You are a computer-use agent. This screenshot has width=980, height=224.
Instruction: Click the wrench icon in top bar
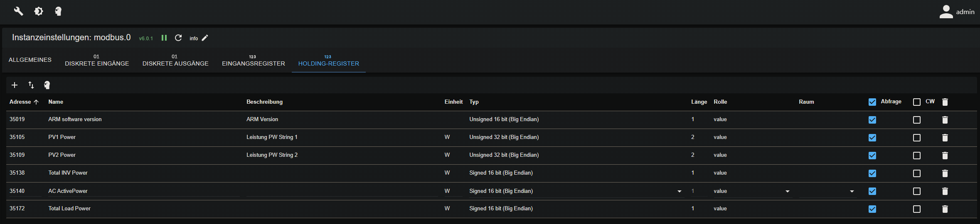click(x=18, y=11)
